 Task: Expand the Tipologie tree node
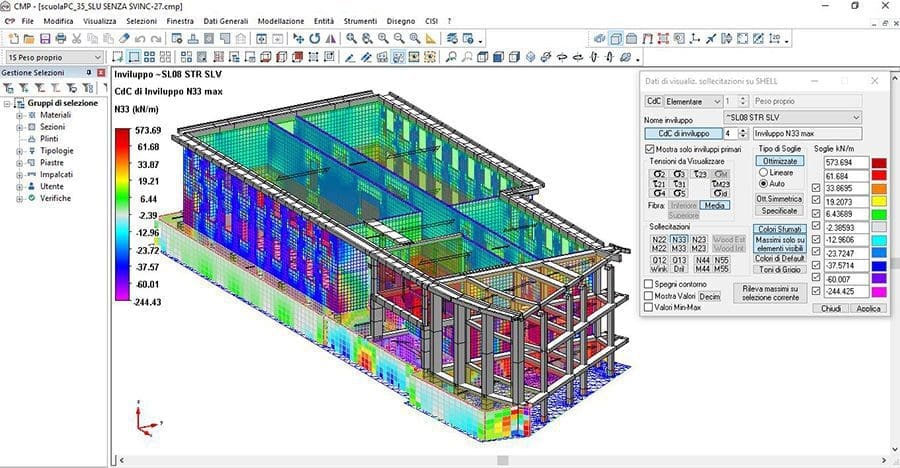(19, 151)
